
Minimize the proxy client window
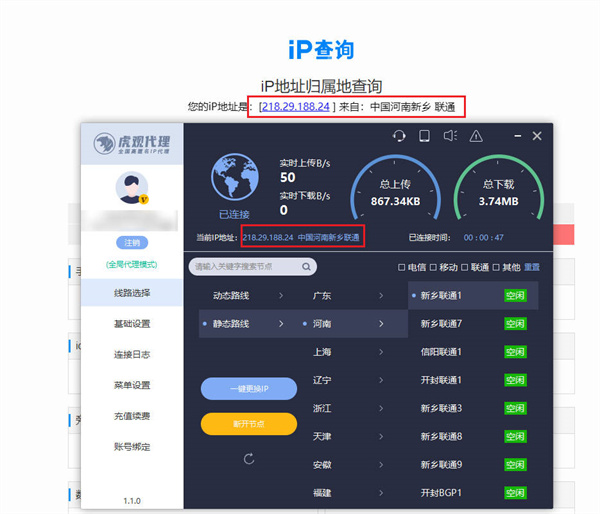[518, 136]
